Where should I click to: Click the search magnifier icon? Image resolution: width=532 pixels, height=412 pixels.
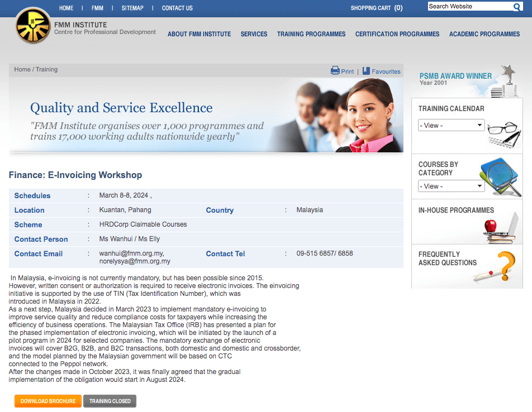517,7
